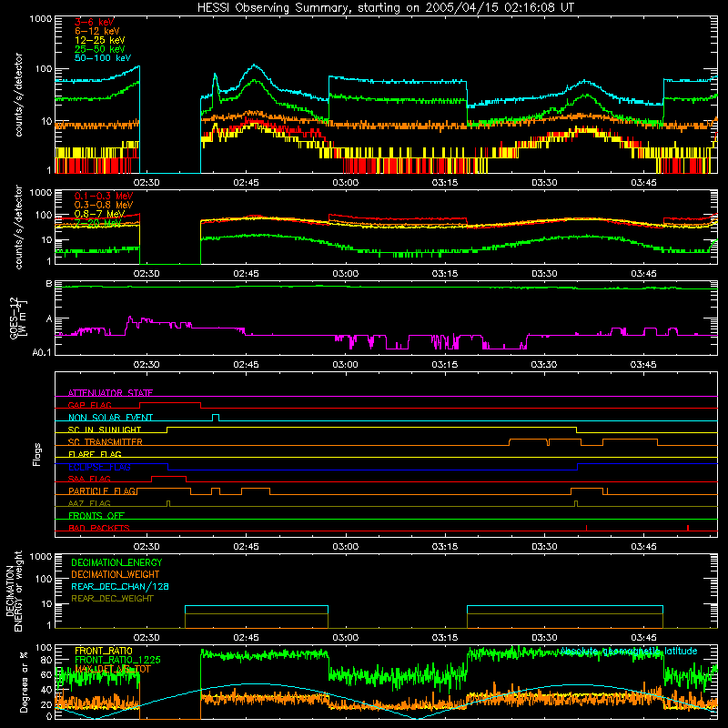Image resolution: width=728 pixels, height=728 pixels.
Task: Select the 50-100 keV legend label
Action: pos(103,58)
